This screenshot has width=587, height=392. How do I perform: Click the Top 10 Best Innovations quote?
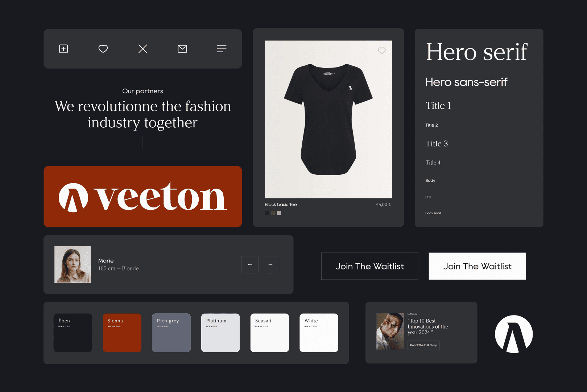428,327
